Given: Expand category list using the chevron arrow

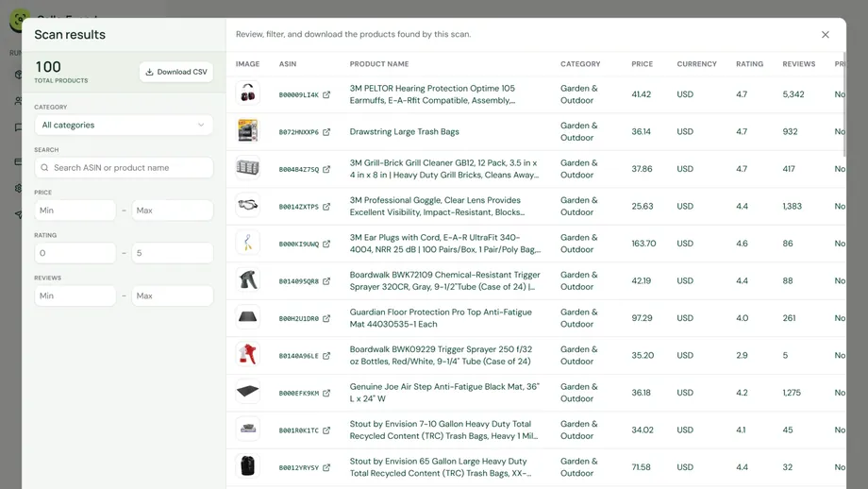Looking at the screenshot, I should pyautogui.click(x=201, y=126).
